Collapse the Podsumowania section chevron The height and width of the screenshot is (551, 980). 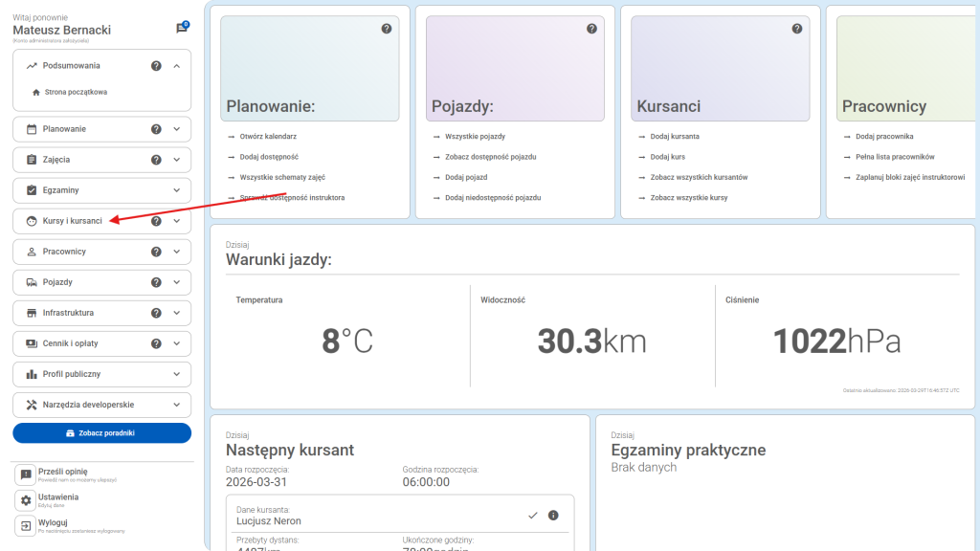[x=177, y=66]
